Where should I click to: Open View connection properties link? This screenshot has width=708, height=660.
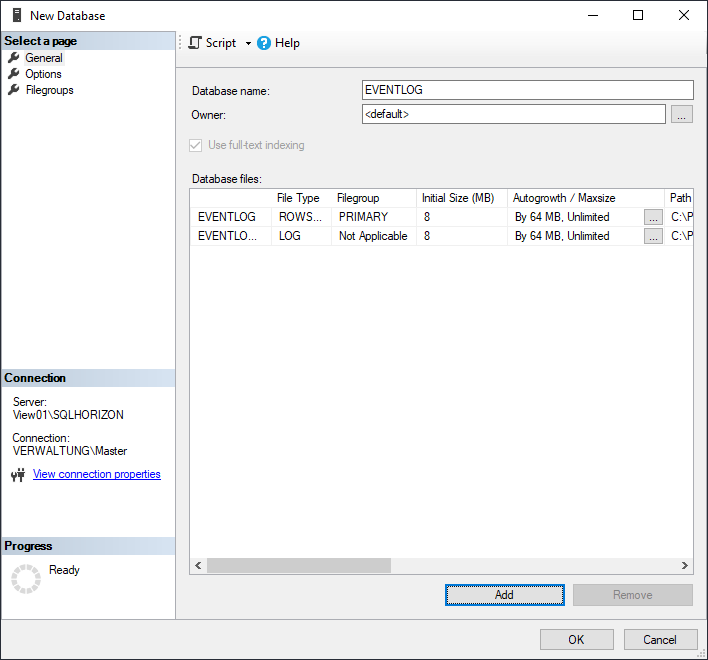coord(96,474)
